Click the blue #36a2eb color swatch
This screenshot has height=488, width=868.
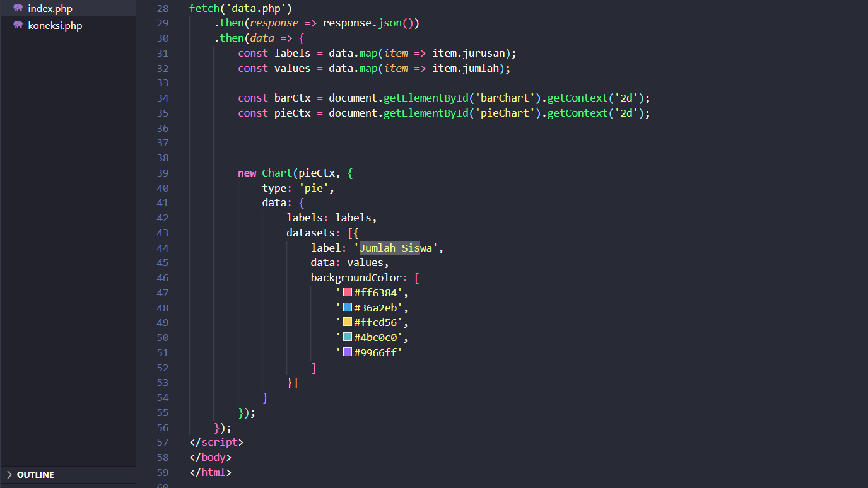348,308
